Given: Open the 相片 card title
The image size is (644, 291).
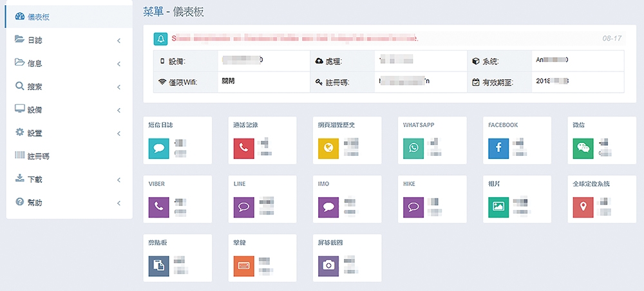Looking at the screenshot, I should pos(495,184).
